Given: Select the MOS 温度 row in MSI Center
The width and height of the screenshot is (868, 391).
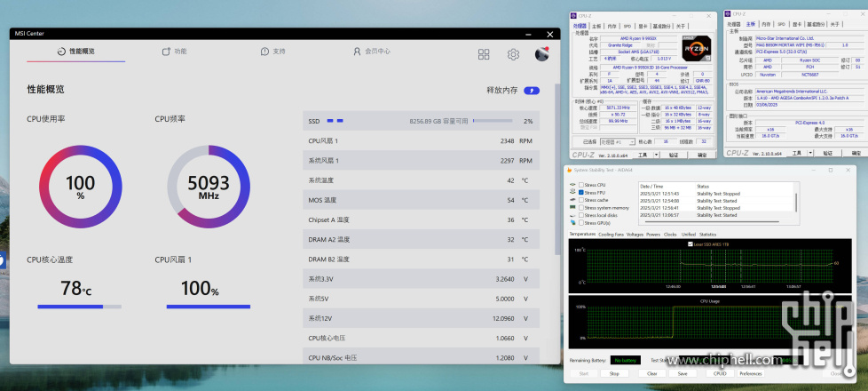Looking at the screenshot, I should tap(421, 200).
